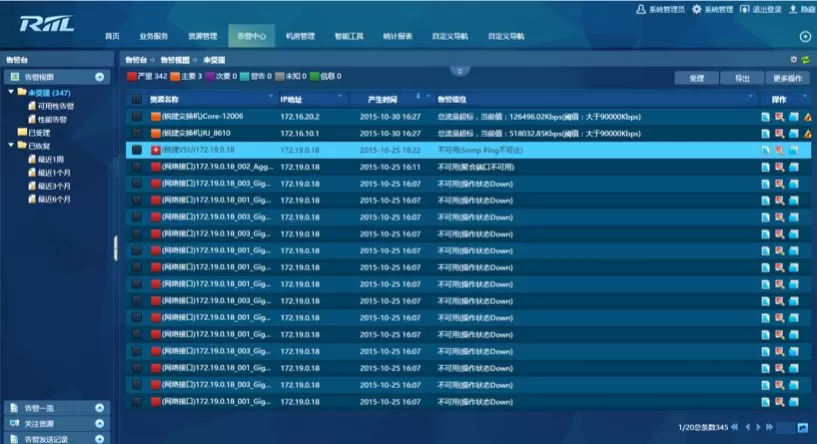The height and width of the screenshot is (444, 817).
Task: Click the page jump go icon
Action: pos(803,427)
